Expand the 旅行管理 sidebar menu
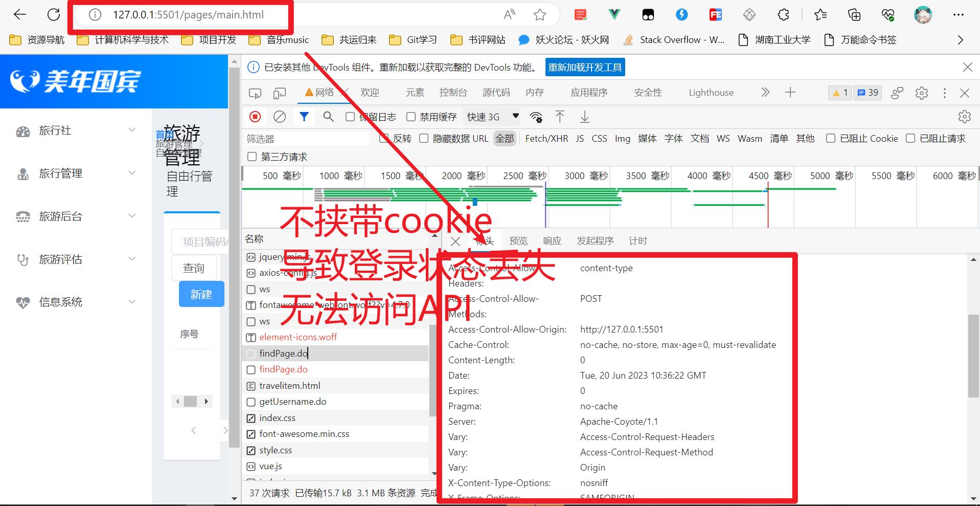Screen dimensions: 980x506 pyautogui.click(x=76, y=174)
